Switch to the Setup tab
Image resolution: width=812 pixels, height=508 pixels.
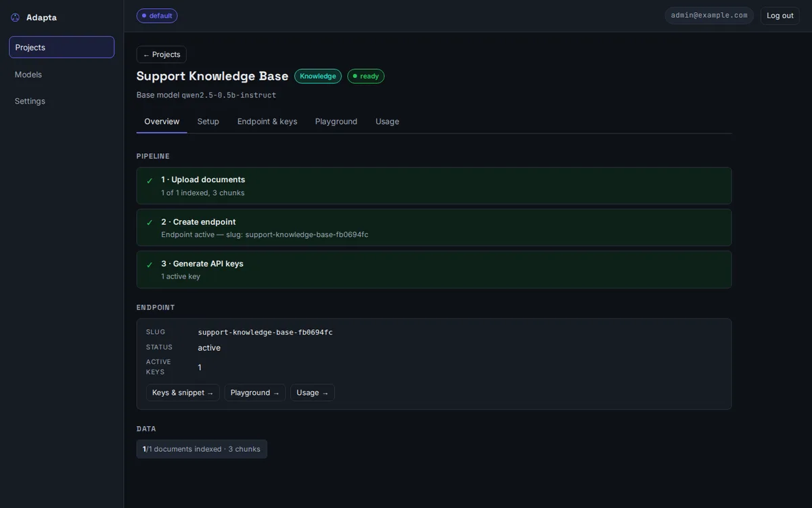pyautogui.click(x=208, y=121)
